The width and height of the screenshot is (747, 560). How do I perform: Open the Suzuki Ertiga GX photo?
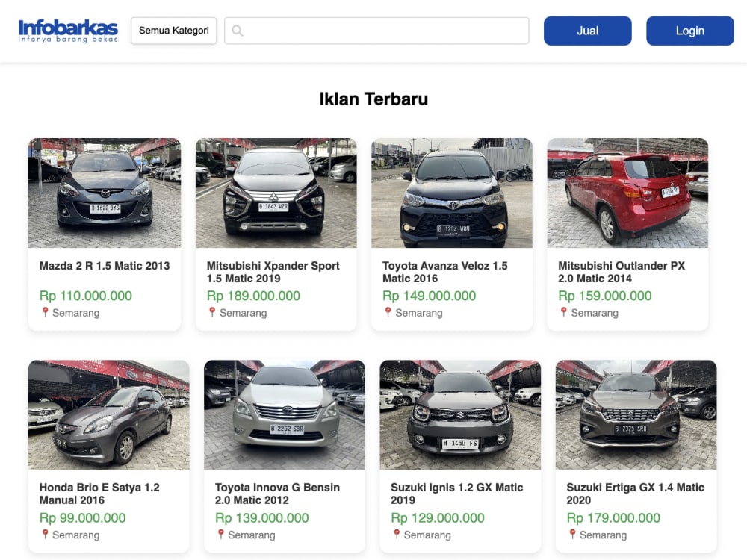pos(636,414)
